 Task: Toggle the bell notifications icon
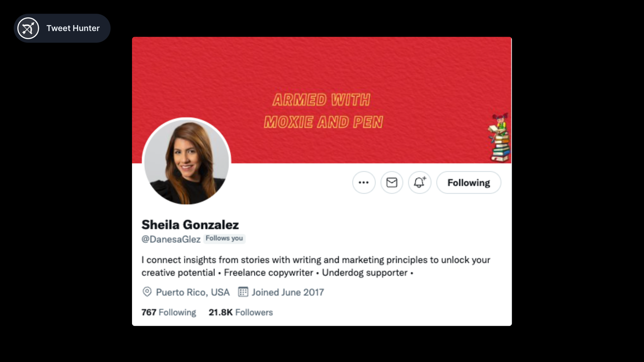[x=420, y=183]
